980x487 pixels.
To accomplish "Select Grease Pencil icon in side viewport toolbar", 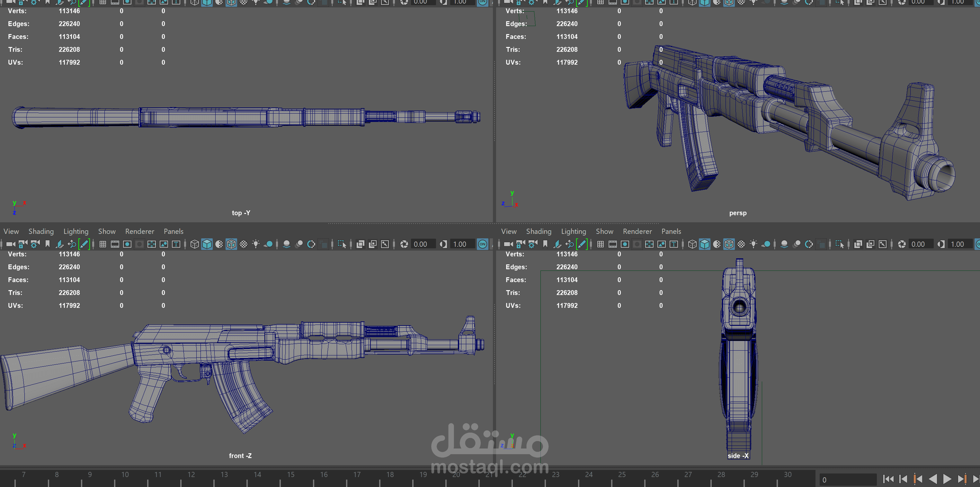I will pyautogui.click(x=582, y=244).
